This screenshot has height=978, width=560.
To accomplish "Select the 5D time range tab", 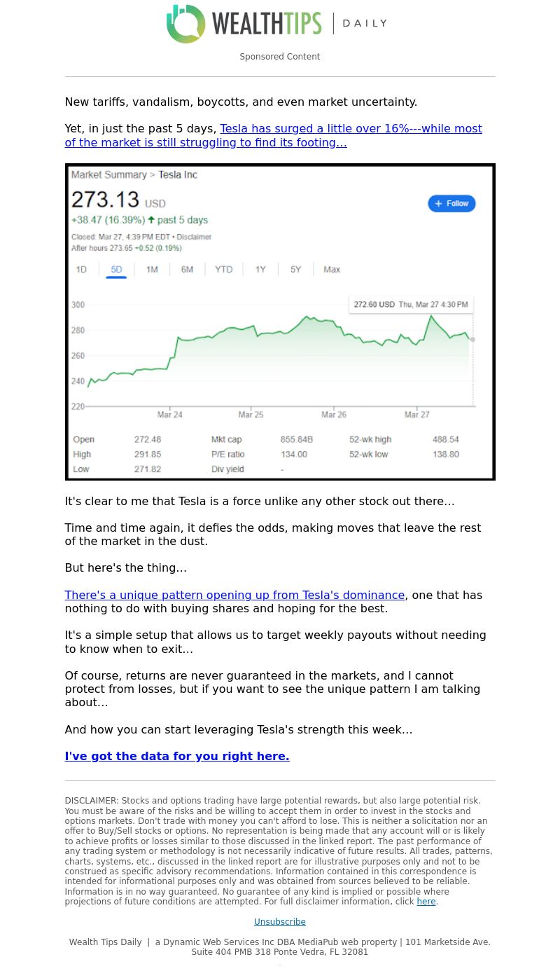I will point(116,269).
